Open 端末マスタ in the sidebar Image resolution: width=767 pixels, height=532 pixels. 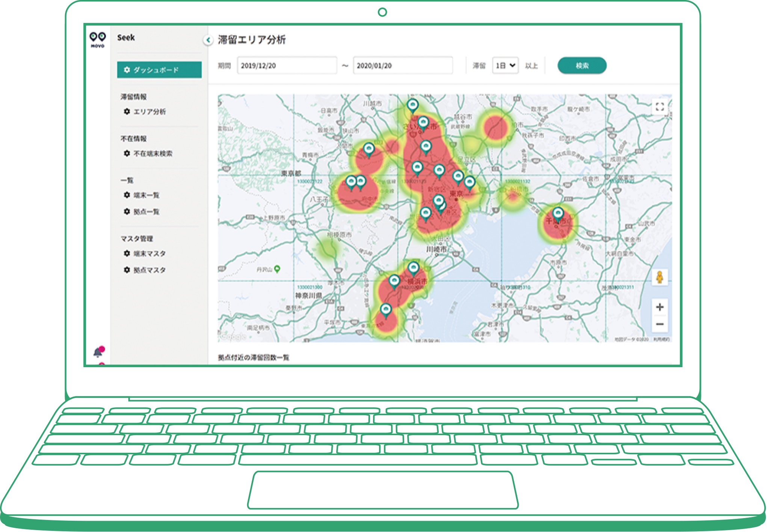tap(149, 254)
